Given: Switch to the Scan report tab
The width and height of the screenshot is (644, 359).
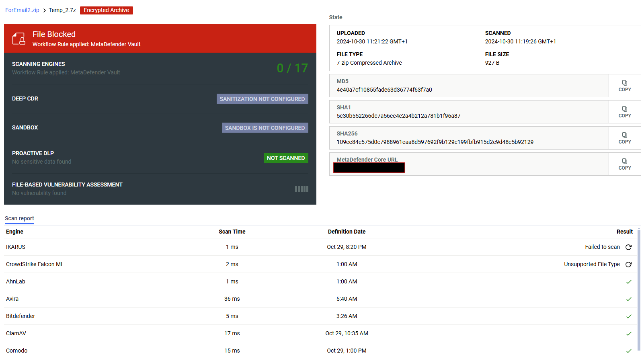Looking at the screenshot, I should 19,219.
